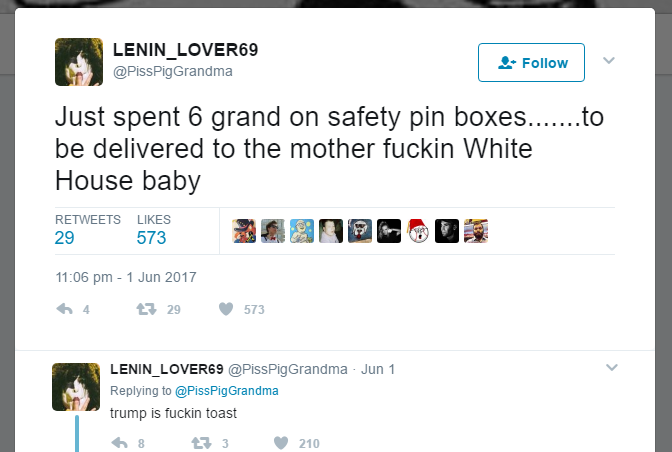View the 573 likes count list
The width and height of the screenshot is (672, 452).
click(151, 238)
